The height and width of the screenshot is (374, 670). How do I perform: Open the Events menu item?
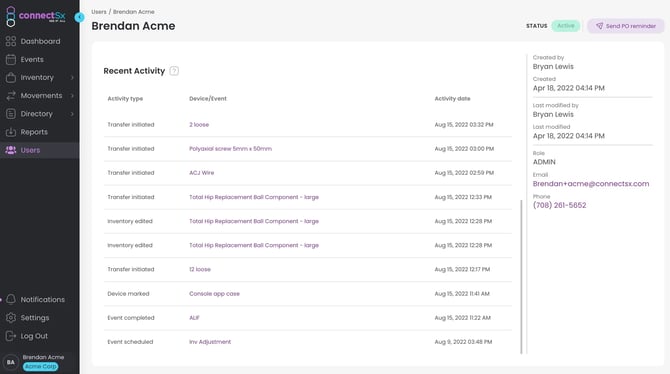(39, 59)
